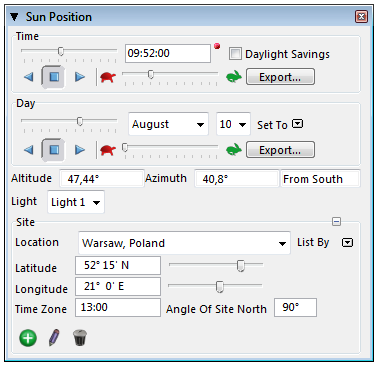Click the Time animation speed slider
The image size is (378, 366).
[x=170, y=75]
